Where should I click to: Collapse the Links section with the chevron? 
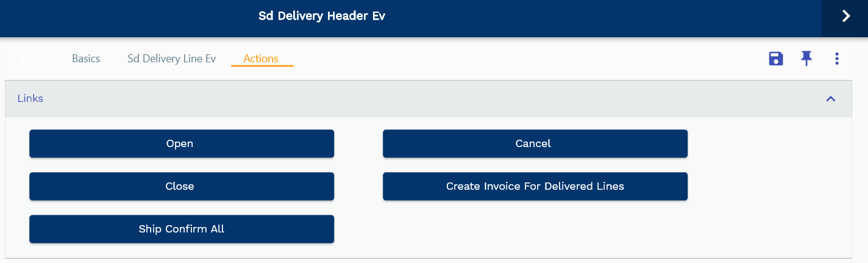click(830, 98)
